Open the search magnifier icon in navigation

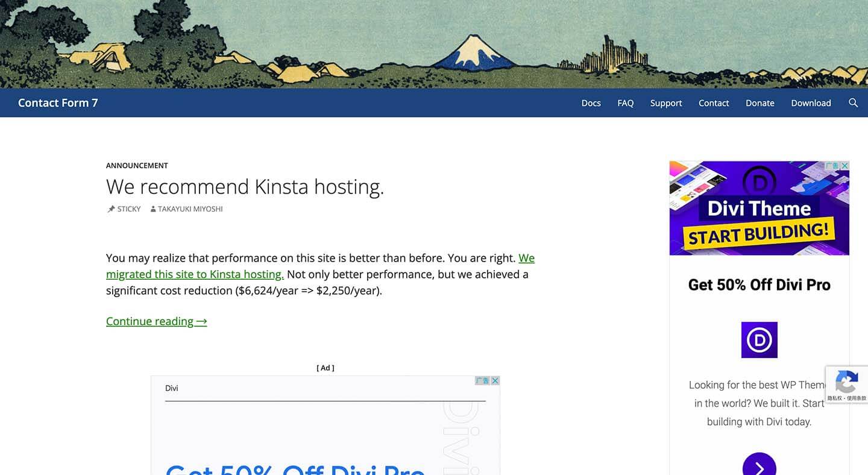pyautogui.click(x=853, y=103)
